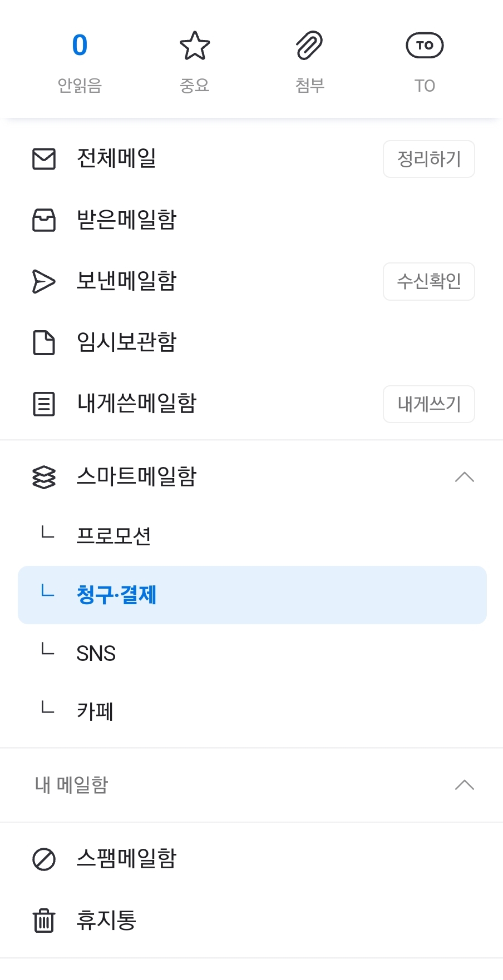The width and height of the screenshot is (503, 980).
Task: Collapse the 내 메일함 section chevron
Action: click(x=464, y=785)
